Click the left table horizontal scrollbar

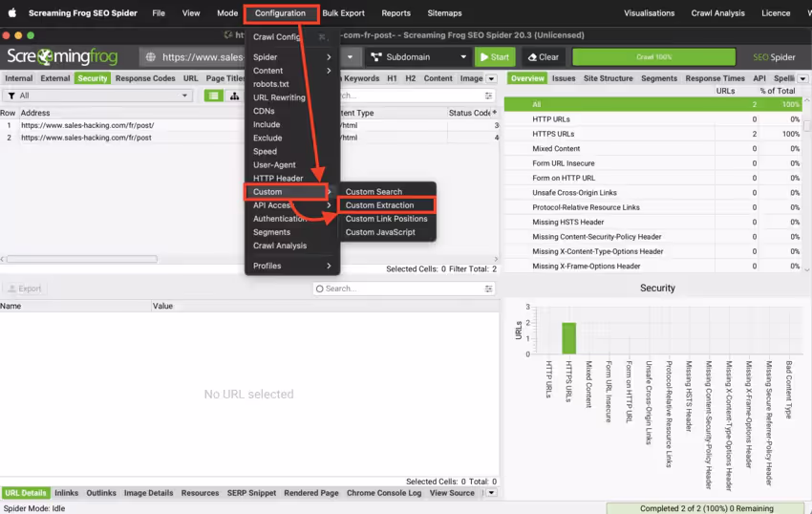(81, 259)
